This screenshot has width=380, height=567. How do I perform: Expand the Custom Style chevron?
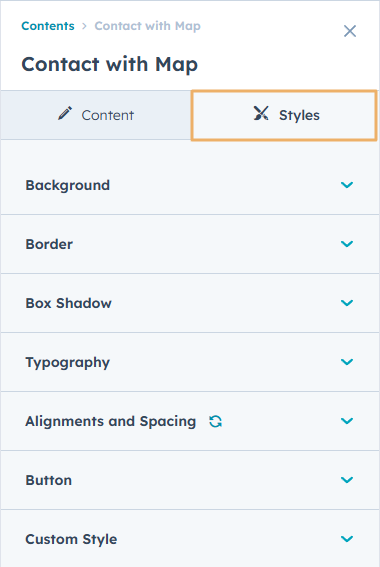click(347, 539)
